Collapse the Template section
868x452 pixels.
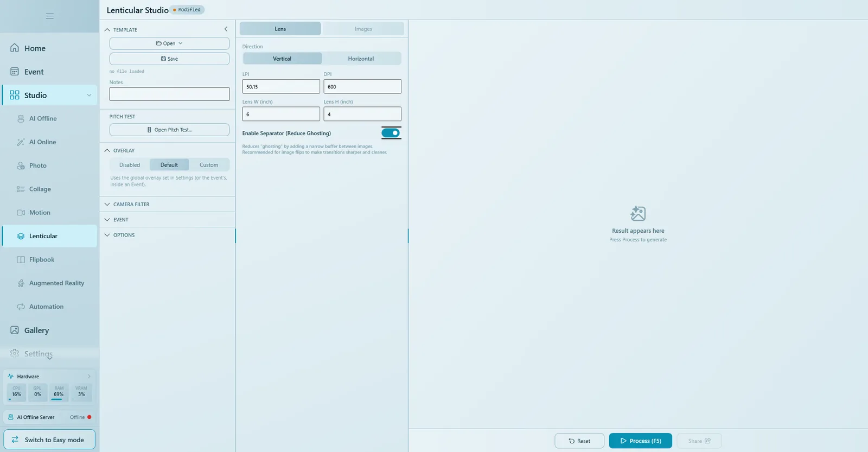[x=107, y=30]
